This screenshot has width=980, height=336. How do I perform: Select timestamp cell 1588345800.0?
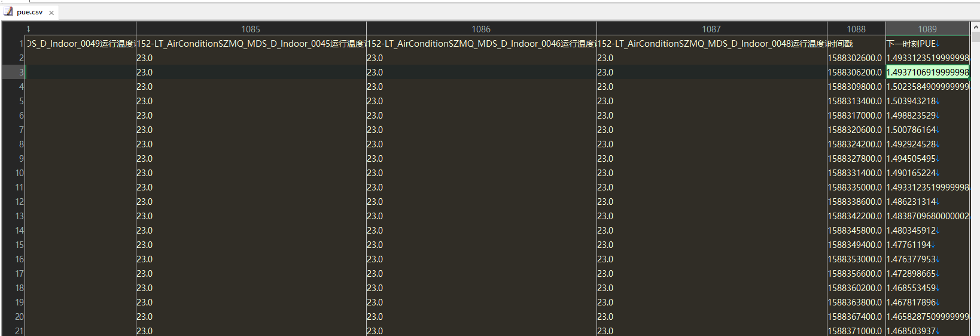point(856,231)
